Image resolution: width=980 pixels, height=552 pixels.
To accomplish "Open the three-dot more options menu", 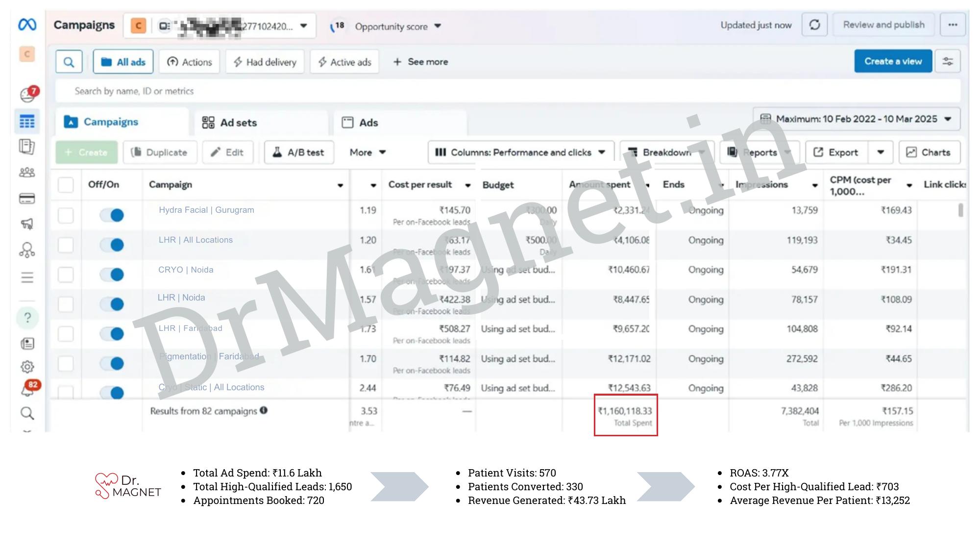I will point(953,25).
